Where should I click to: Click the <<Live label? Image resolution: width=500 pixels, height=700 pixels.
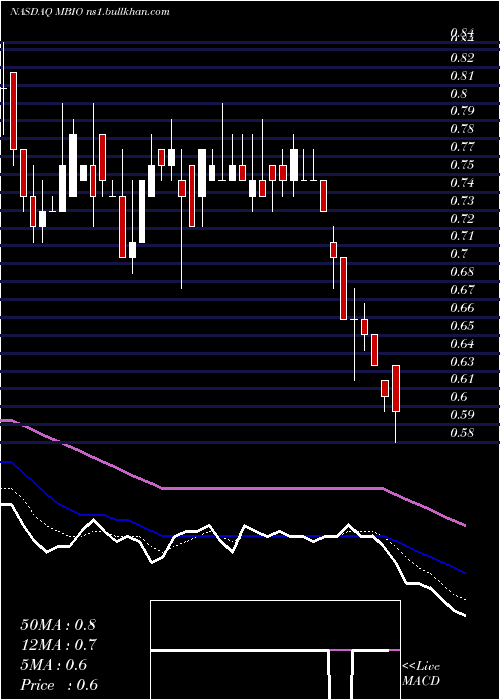pos(421,667)
